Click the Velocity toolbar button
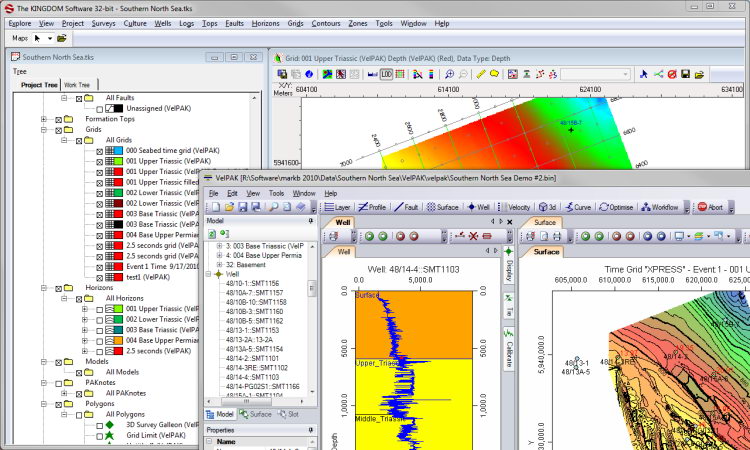 [x=519, y=207]
